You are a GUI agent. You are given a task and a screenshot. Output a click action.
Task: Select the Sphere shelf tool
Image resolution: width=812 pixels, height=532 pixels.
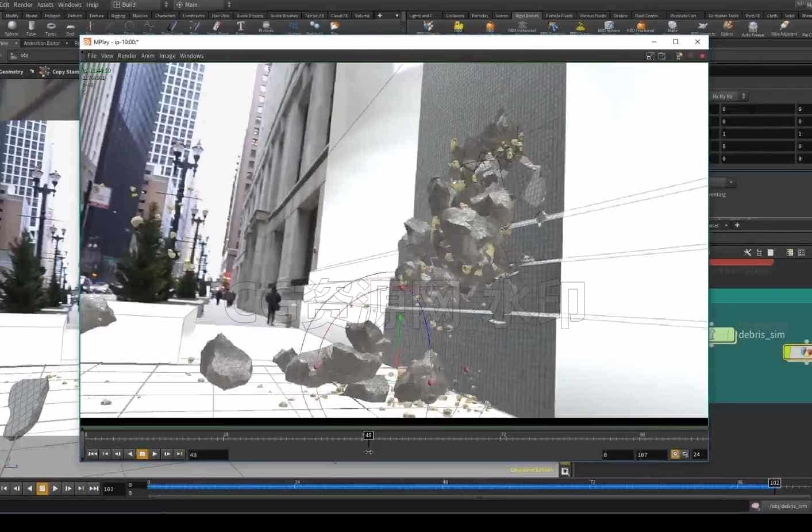[x=11, y=28]
